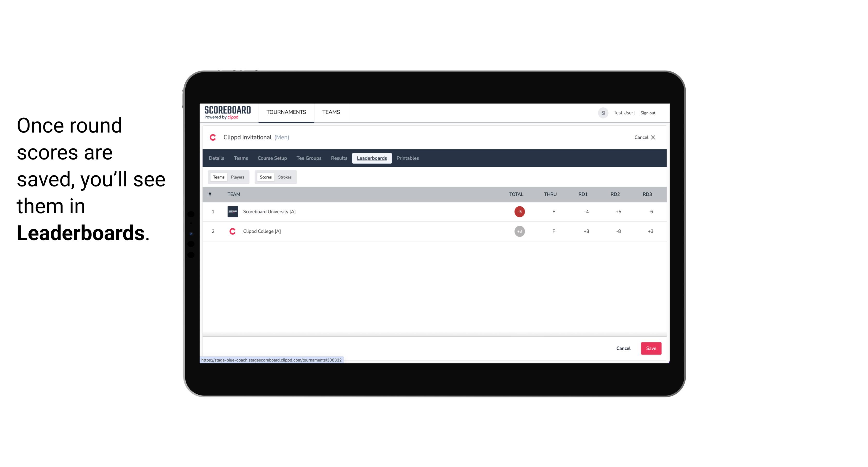The height and width of the screenshot is (467, 868).
Task: Click the red Save button
Action: [650, 348]
